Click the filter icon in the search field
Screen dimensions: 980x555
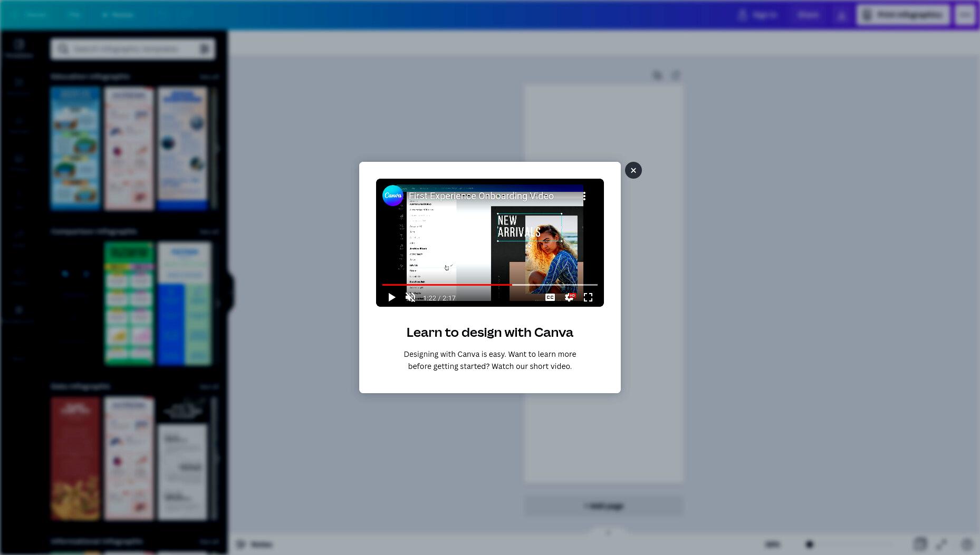[x=204, y=49]
